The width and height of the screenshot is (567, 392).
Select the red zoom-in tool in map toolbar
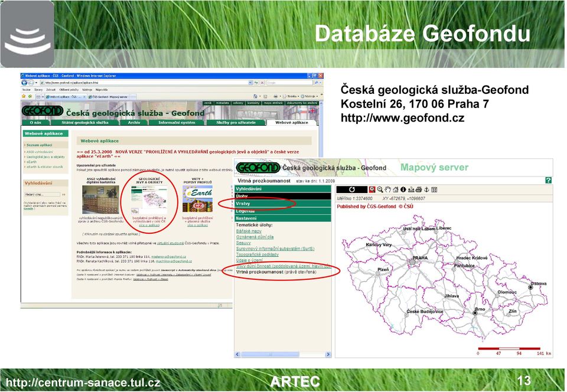click(372, 190)
